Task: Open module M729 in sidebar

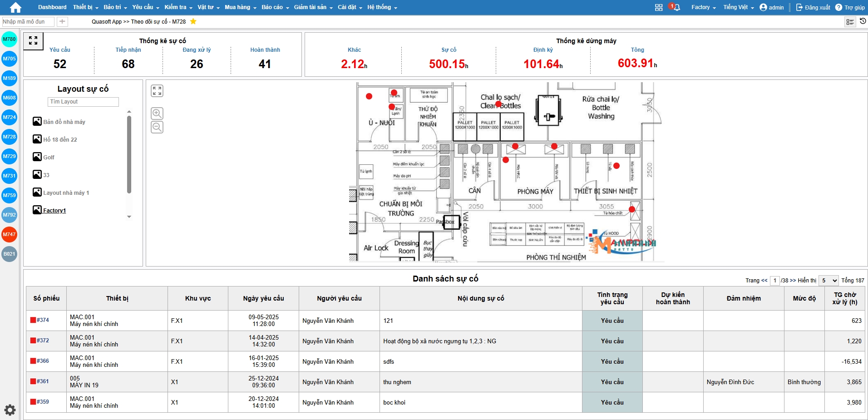Action: pos(9,156)
